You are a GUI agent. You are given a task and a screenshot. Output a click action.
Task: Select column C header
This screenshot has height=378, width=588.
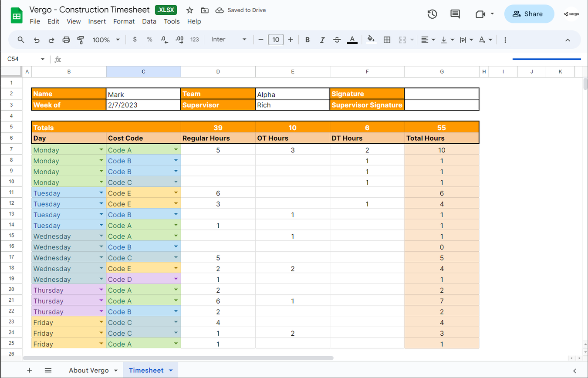pyautogui.click(x=144, y=71)
